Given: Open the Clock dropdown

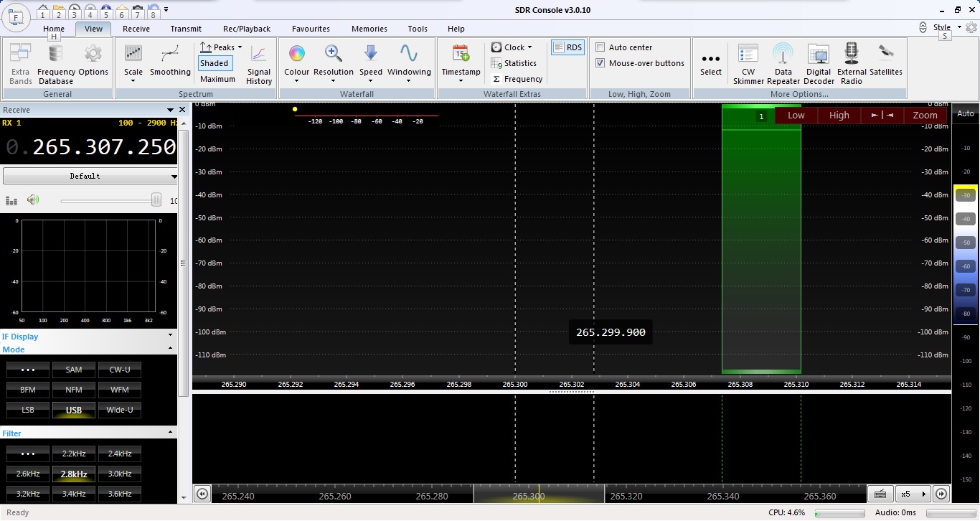Looking at the screenshot, I should click(x=512, y=47).
